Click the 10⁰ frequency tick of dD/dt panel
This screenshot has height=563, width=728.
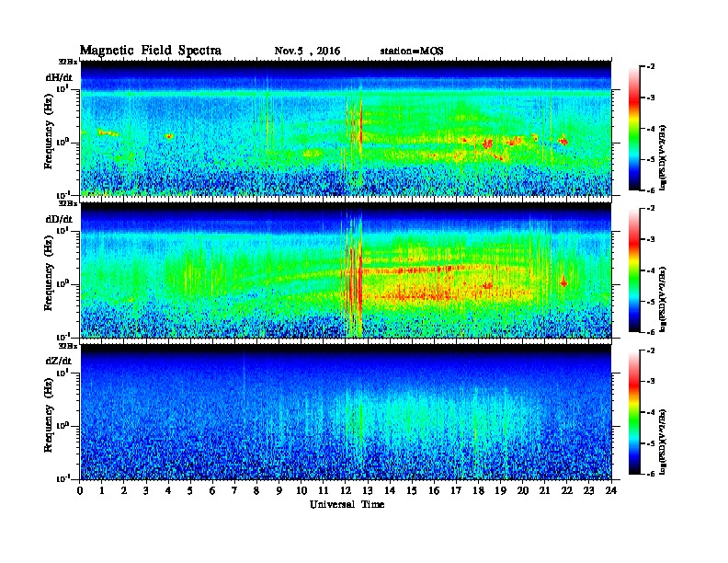click(63, 283)
